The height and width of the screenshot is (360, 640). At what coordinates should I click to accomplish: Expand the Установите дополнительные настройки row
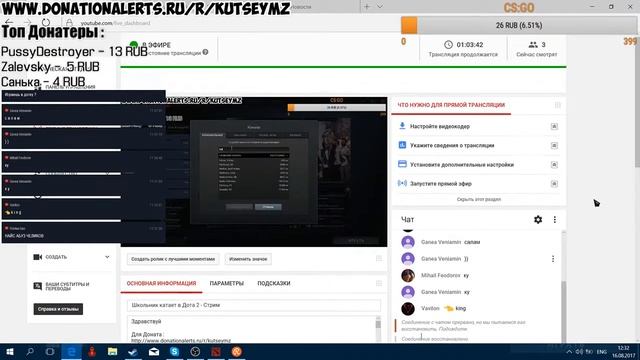pos(554,164)
